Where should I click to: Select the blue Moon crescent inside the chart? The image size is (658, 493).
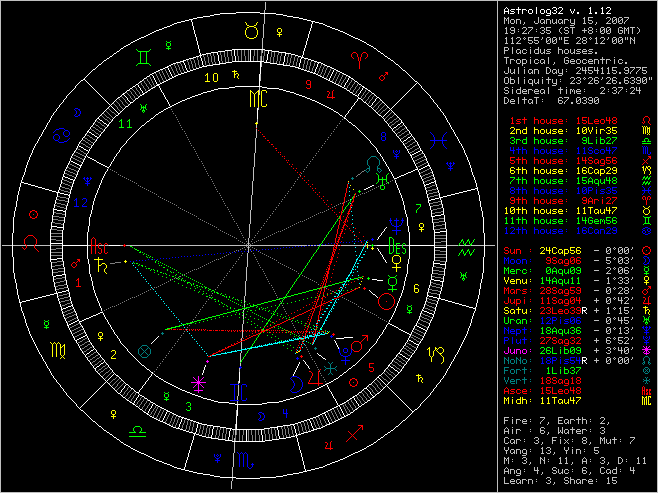click(296, 380)
